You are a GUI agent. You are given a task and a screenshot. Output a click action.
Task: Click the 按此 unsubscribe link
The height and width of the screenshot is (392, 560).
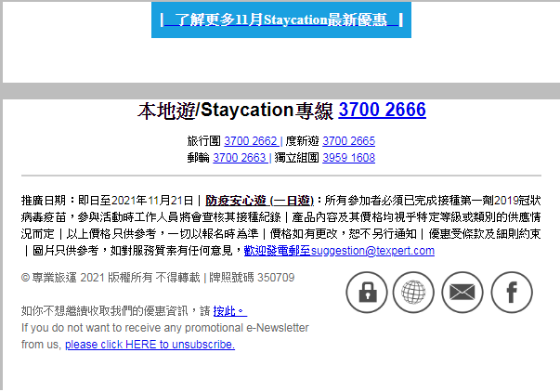230,311
